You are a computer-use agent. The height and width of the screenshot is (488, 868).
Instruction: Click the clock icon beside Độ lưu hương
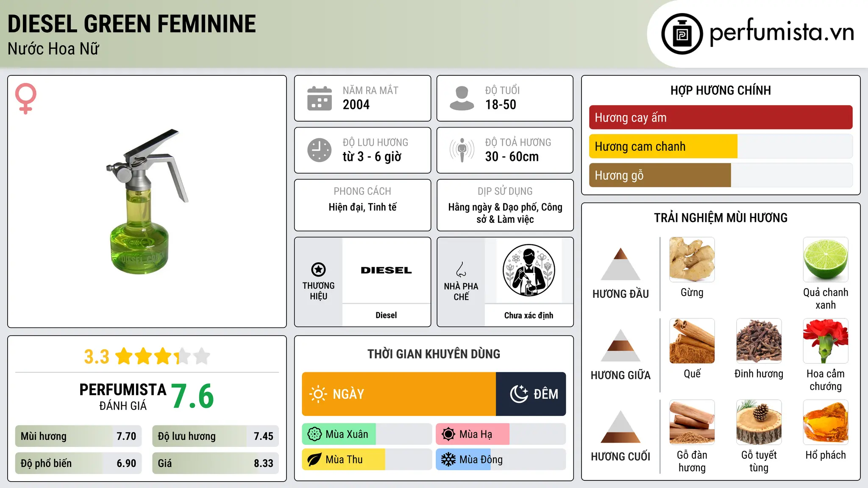320,150
